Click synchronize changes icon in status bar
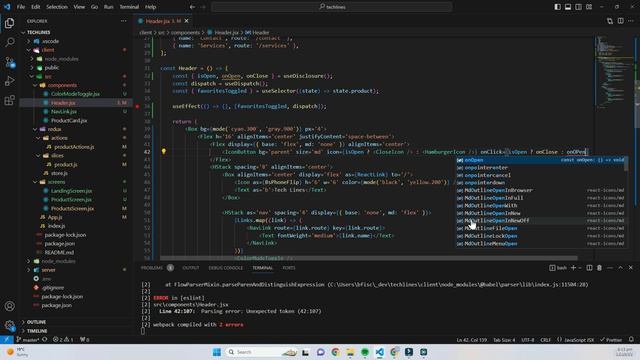640x360 pixels. pyautogui.click(x=44, y=340)
